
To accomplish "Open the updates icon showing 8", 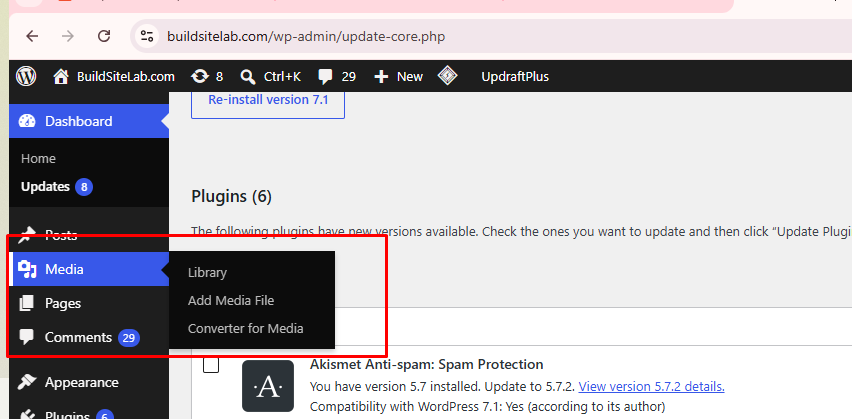I will coord(199,77).
